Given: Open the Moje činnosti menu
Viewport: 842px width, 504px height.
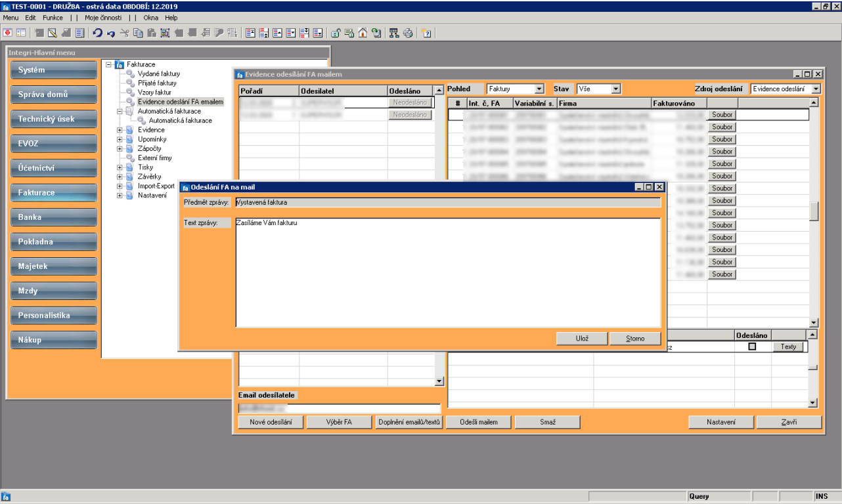Looking at the screenshot, I should click(x=103, y=18).
